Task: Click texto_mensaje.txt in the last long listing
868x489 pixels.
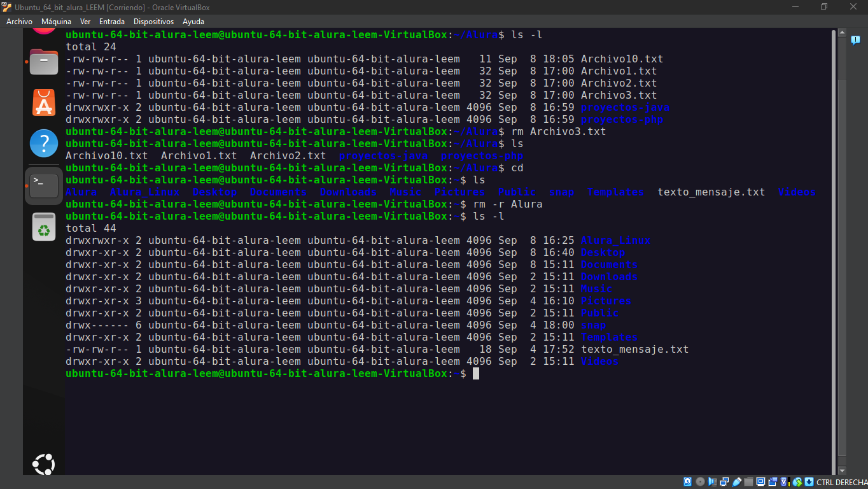Action: [634, 349]
